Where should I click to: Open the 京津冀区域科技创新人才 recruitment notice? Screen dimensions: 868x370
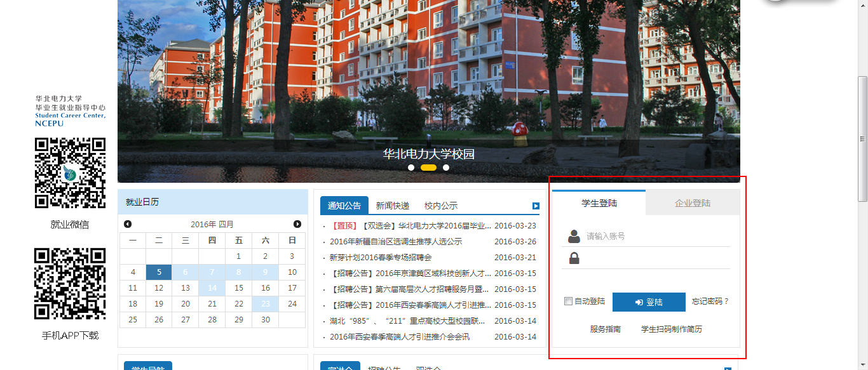[x=411, y=274]
